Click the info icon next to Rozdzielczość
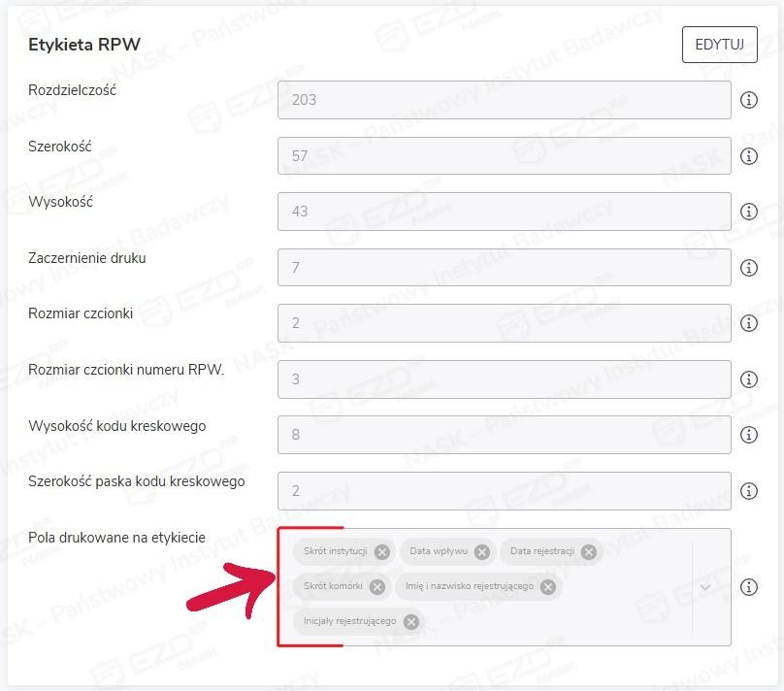The image size is (784, 691). (748, 100)
